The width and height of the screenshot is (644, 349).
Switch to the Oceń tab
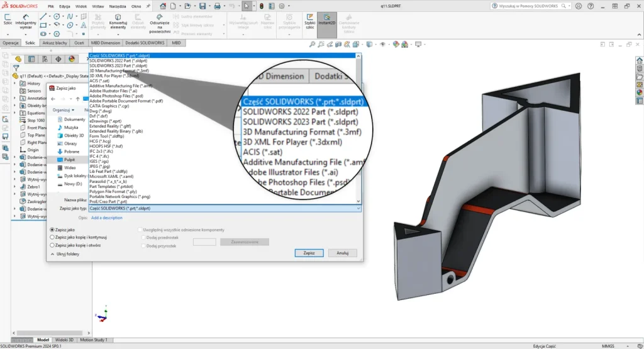[79, 43]
